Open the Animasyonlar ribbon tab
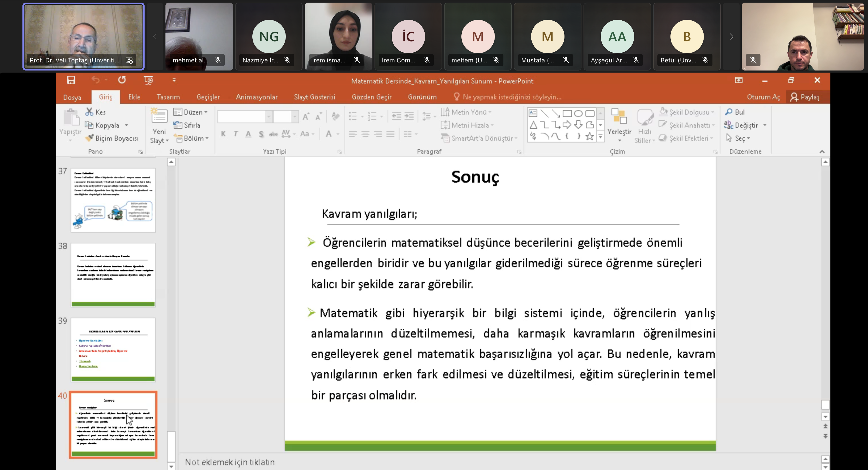This screenshot has height=470, width=868. (x=257, y=97)
